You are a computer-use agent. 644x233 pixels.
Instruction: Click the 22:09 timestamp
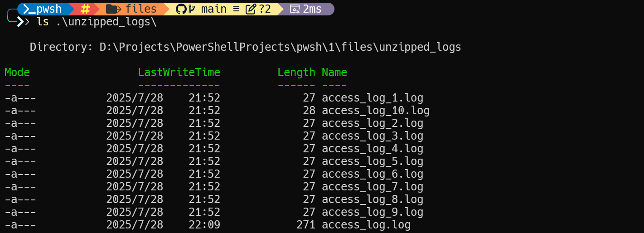click(204, 225)
